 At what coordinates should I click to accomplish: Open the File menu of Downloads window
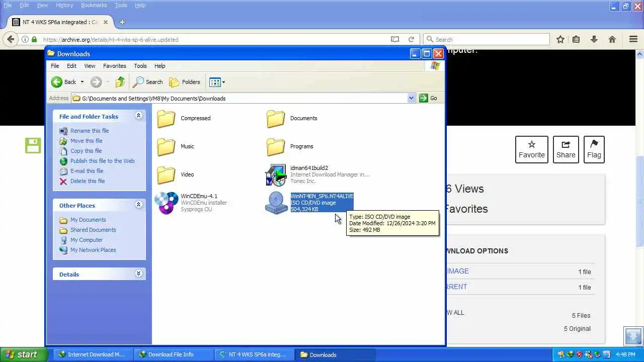(55, 66)
